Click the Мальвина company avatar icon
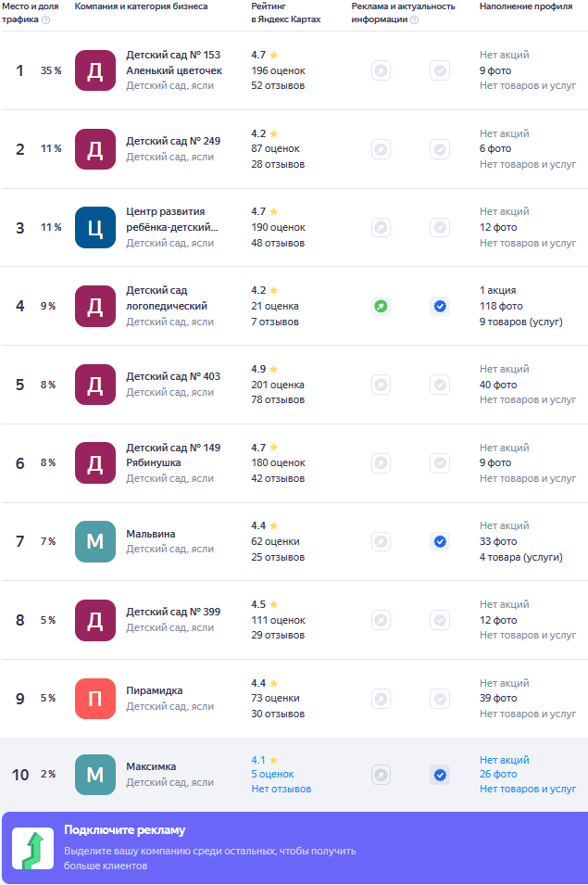The width and height of the screenshot is (588, 885). pos(95,541)
